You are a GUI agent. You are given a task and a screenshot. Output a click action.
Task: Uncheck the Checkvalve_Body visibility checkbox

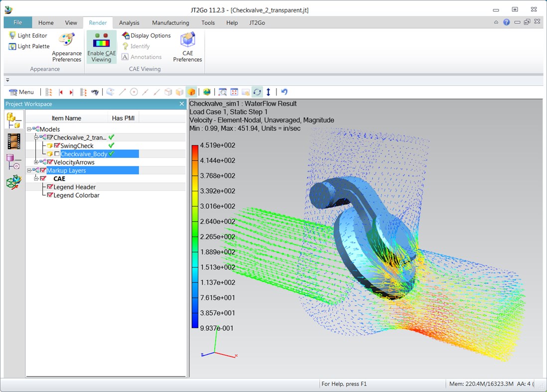coord(57,153)
